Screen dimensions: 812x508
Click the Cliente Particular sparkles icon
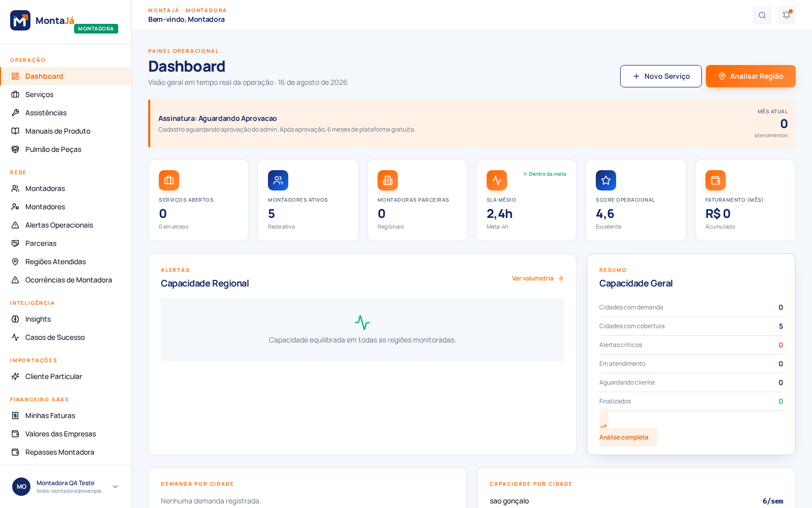pyautogui.click(x=15, y=376)
